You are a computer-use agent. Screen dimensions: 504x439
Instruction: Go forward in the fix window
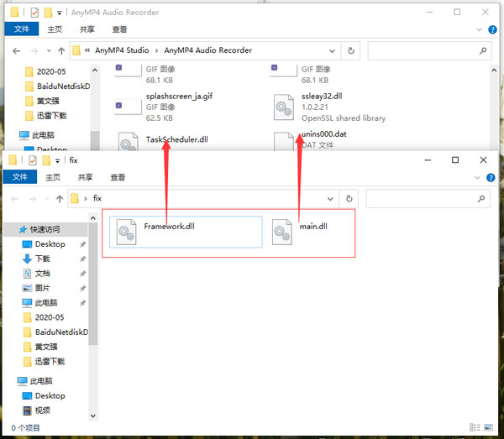(x=32, y=199)
